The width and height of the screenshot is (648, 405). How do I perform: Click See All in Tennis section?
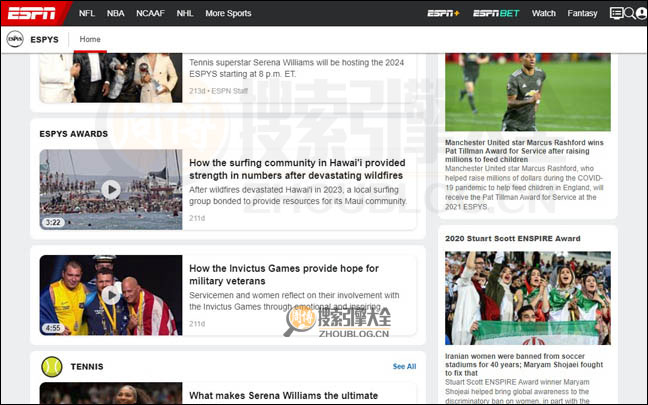click(404, 367)
